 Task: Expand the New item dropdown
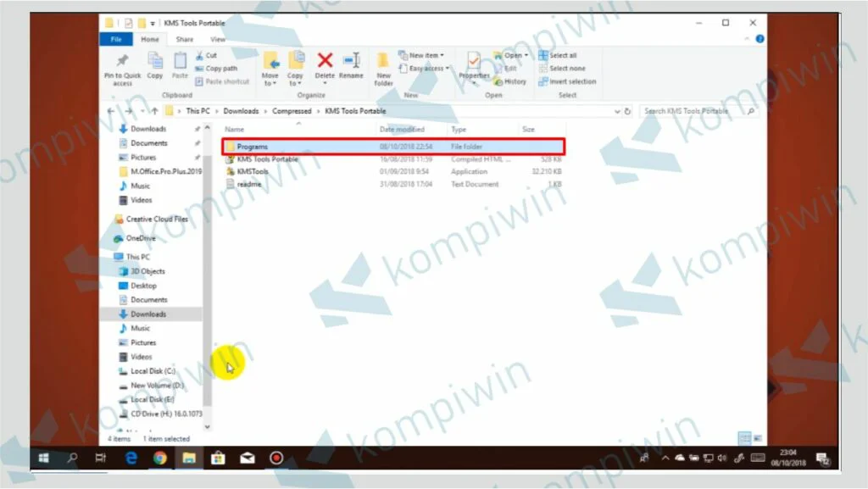[421, 55]
